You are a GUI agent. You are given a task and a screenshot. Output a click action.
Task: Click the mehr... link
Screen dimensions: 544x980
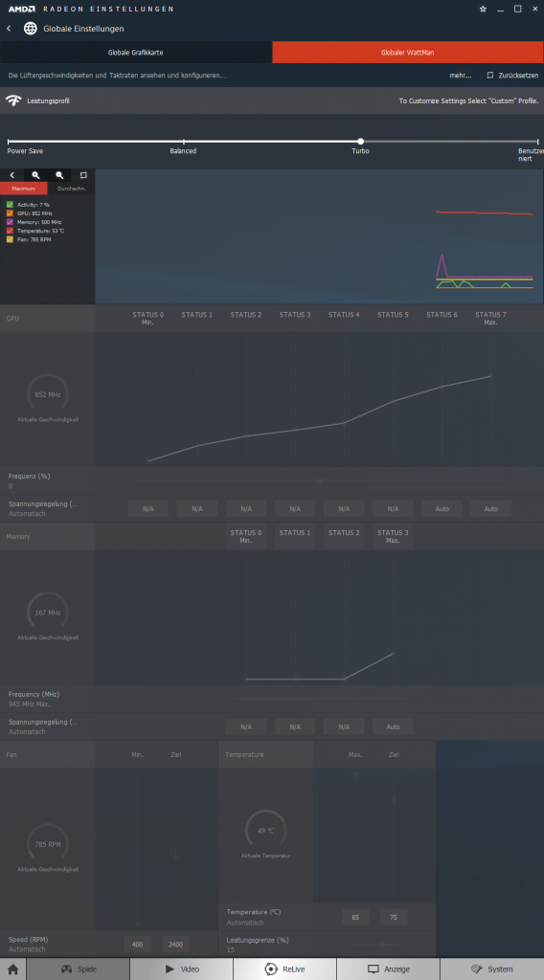click(x=461, y=75)
